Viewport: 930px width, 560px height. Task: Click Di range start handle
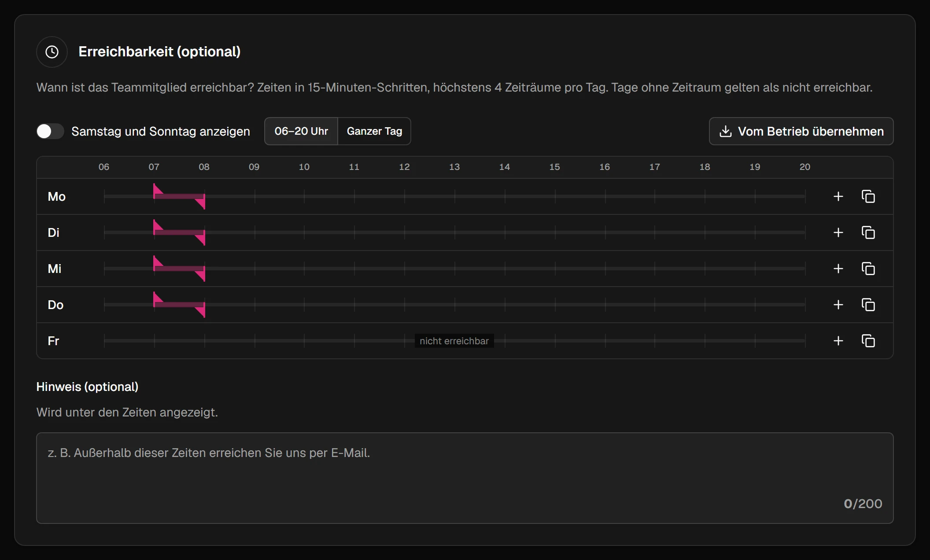pos(158,226)
